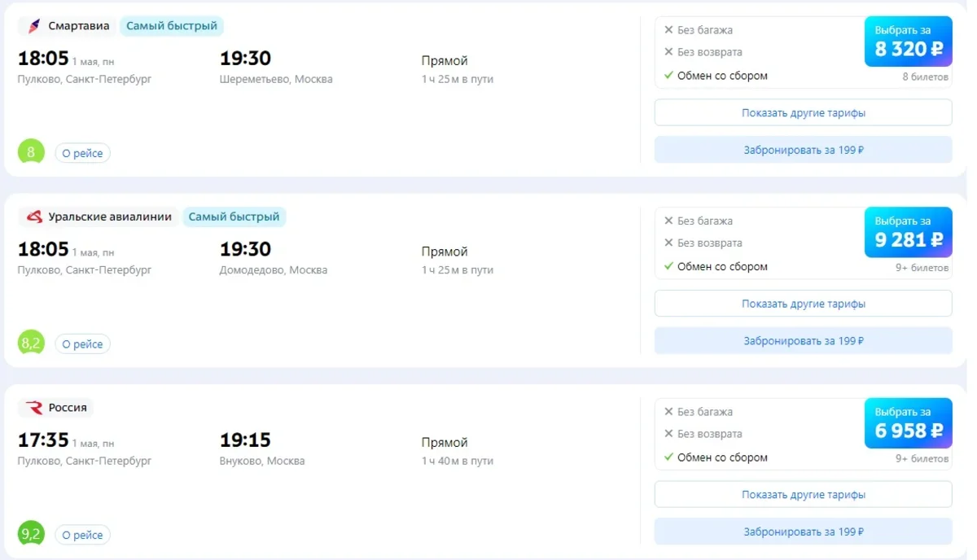The image size is (977, 560).
Task: Expand other tariffs for the Smartavia flight
Action: pos(803,113)
